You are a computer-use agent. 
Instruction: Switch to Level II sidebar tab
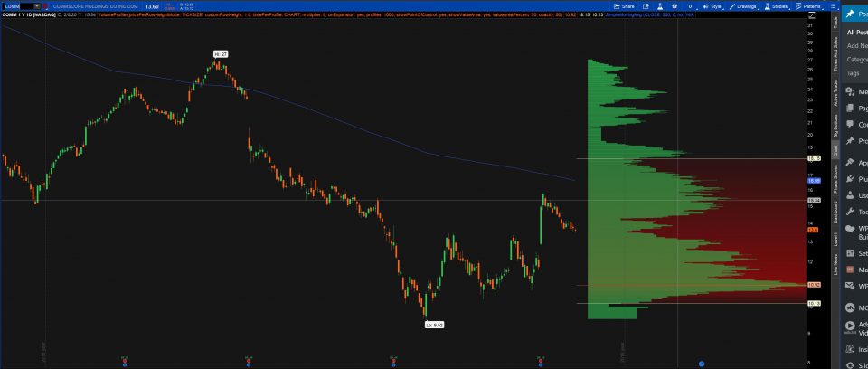point(835,240)
